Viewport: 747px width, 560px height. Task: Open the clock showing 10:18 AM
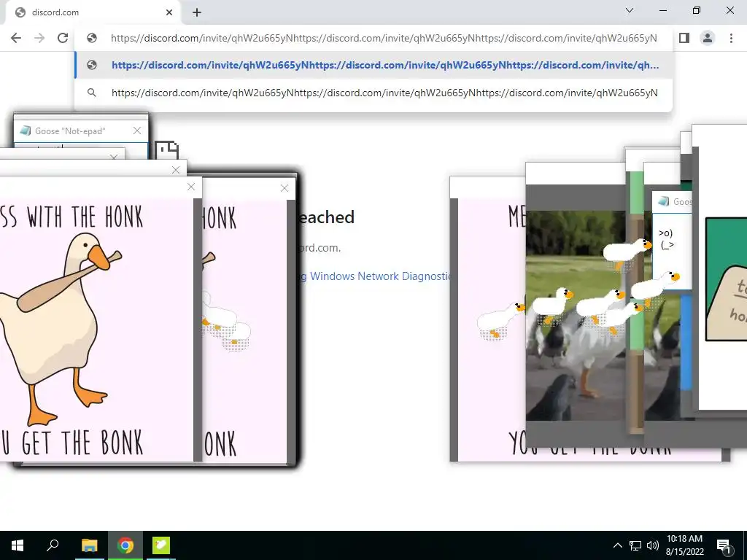(684, 545)
